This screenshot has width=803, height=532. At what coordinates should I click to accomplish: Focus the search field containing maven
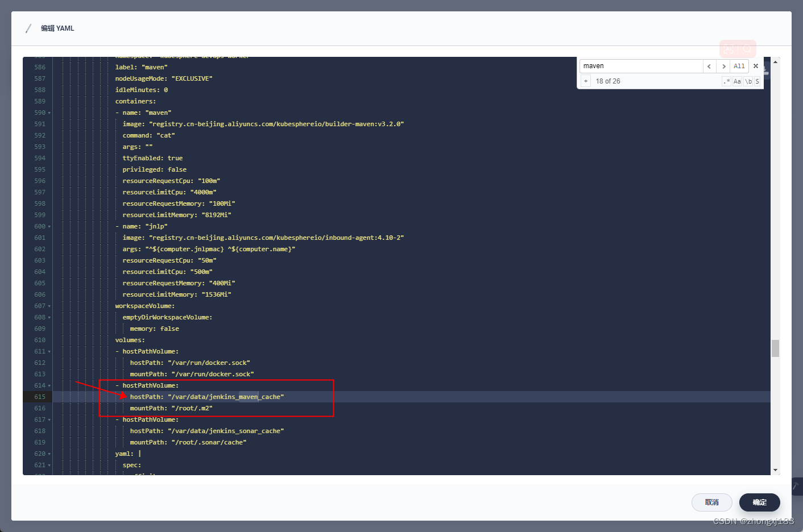coord(641,66)
